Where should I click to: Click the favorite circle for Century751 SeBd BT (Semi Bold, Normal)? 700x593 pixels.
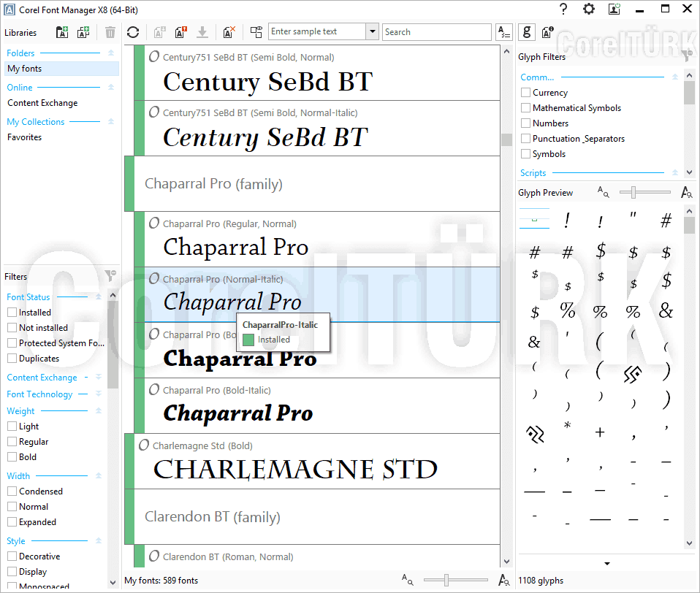click(x=154, y=57)
